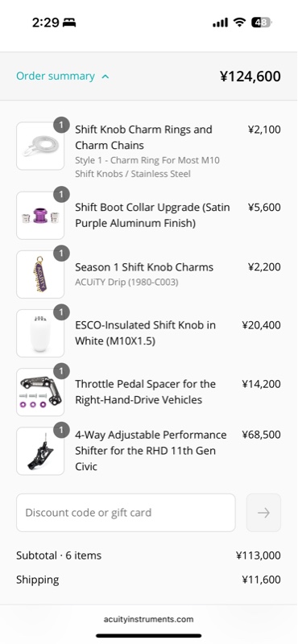Focus the Discount code or gift card field
The width and height of the screenshot is (298, 644).
(126, 513)
